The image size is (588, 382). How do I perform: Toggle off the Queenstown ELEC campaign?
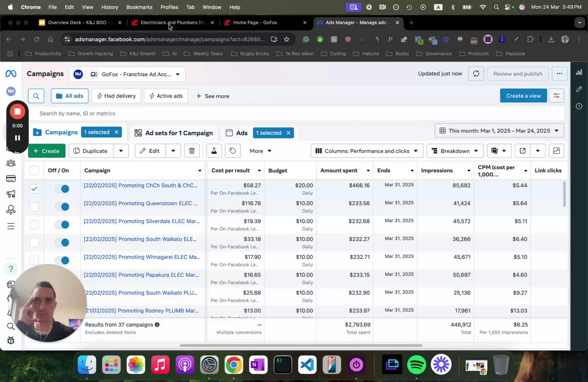click(62, 206)
